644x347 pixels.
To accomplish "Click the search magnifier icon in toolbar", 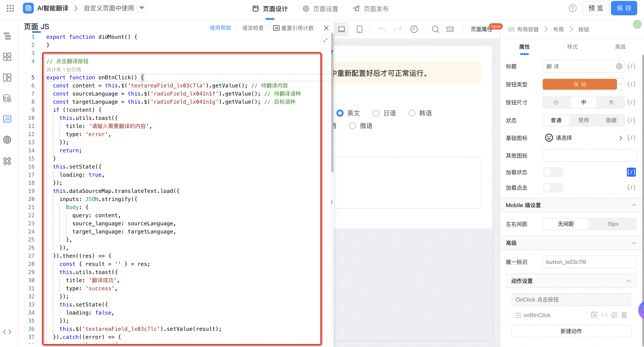I will click(435, 29).
